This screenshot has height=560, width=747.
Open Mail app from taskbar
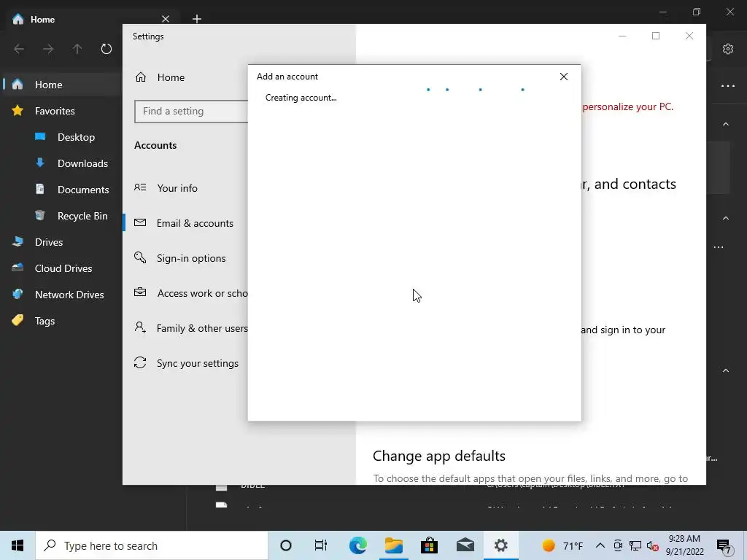pos(465,545)
